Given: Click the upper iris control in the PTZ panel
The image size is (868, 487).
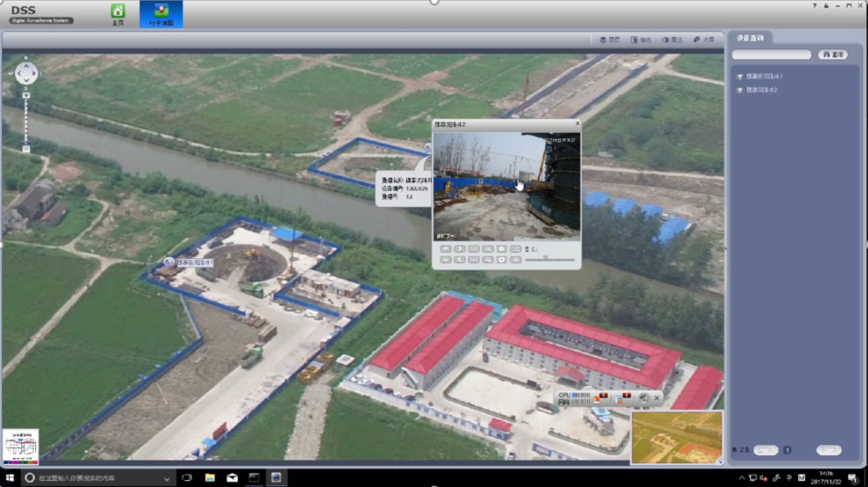Looking at the screenshot, I should point(501,249).
